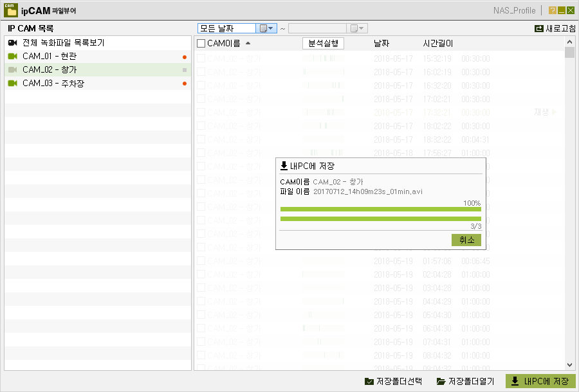Click the red recording dot for CAM_03
This screenshot has height=392, width=579.
(185, 84)
